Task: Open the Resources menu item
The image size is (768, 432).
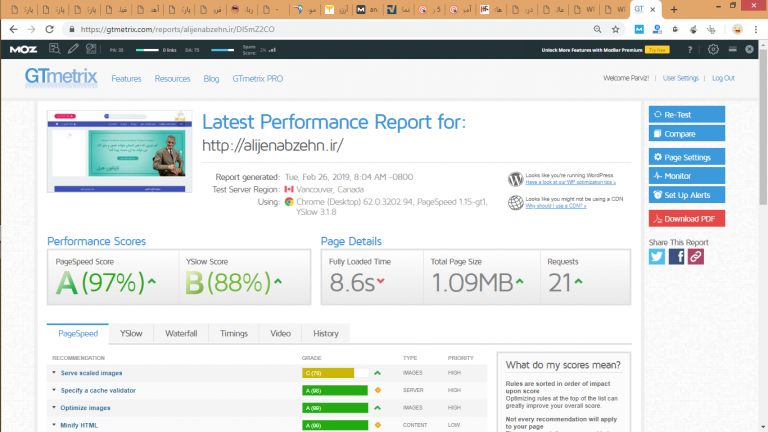Action: 172,79
